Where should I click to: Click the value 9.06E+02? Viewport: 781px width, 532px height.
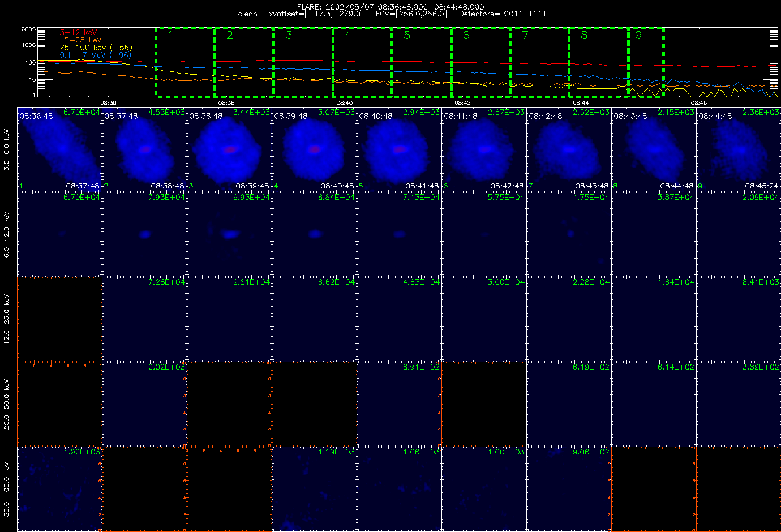coord(591,452)
